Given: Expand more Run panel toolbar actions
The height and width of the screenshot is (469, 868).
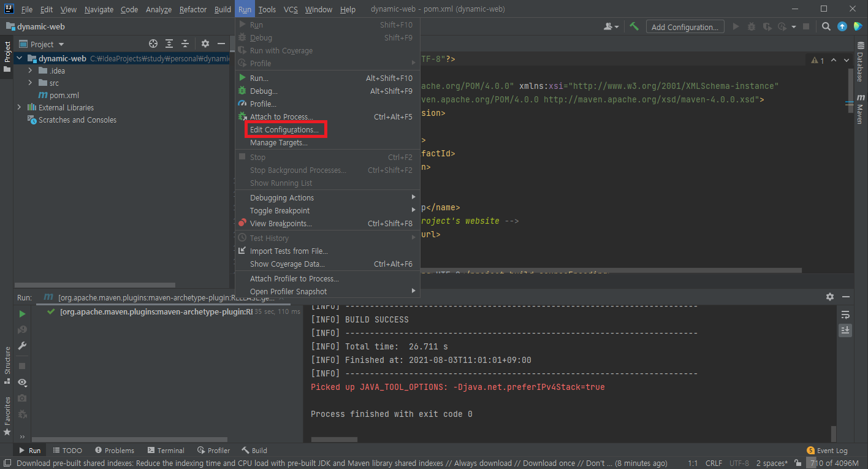Looking at the screenshot, I should point(22,437).
